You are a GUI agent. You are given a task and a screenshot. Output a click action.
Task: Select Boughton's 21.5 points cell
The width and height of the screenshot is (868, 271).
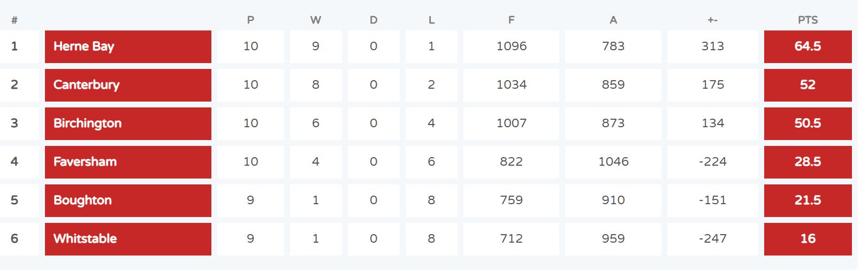[808, 200]
